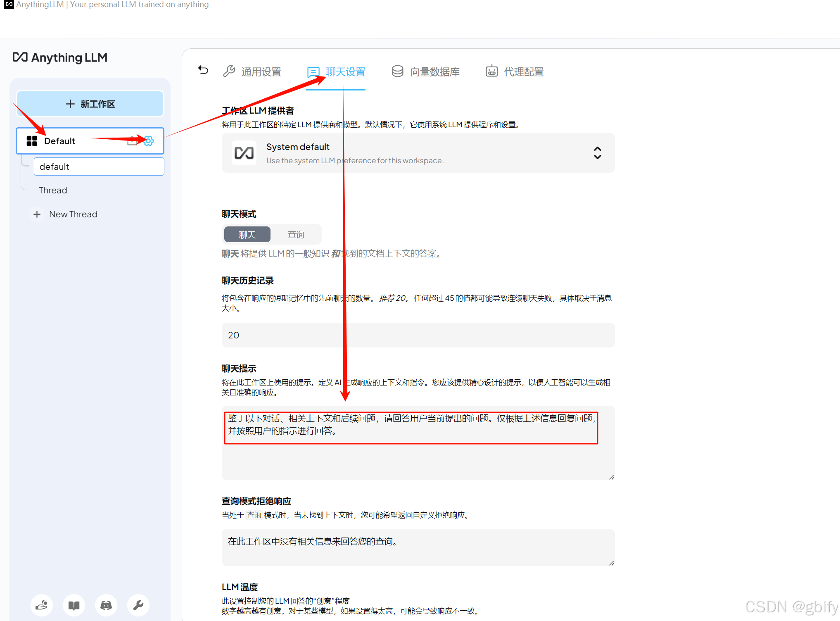
Task: Click the Anything LLM logo
Action: 60,57
